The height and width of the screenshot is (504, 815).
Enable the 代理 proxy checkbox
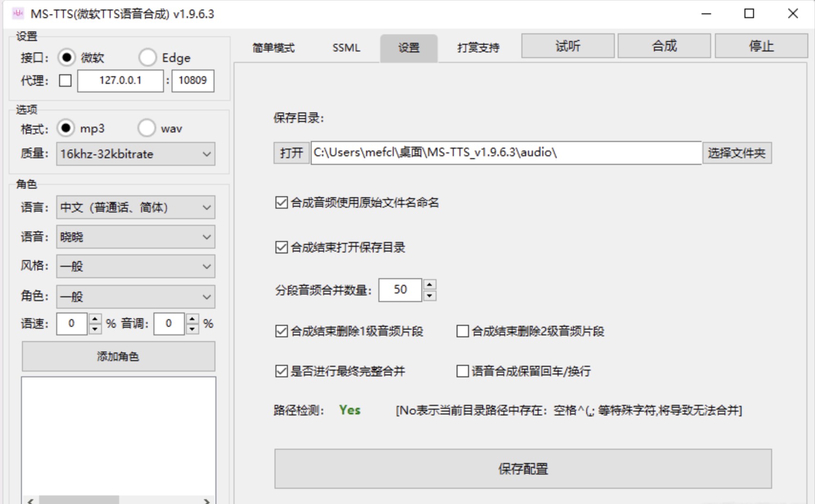pos(65,81)
